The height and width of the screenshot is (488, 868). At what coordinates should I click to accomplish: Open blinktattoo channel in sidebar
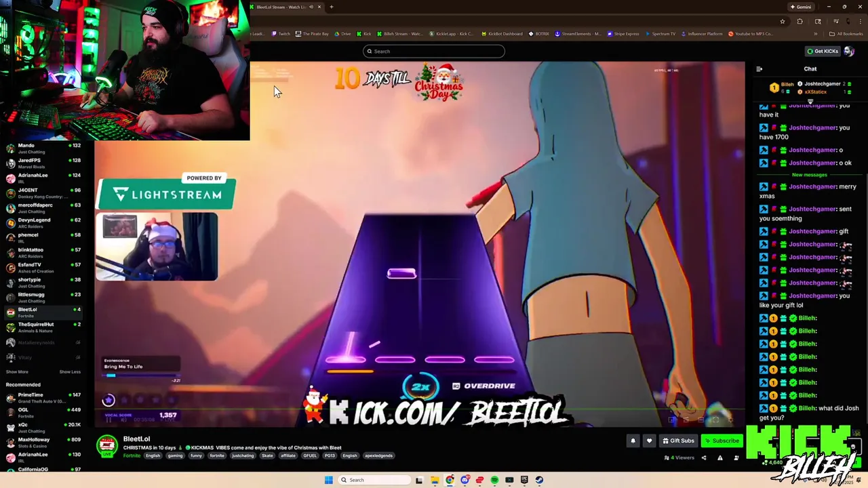click(43, 253)
